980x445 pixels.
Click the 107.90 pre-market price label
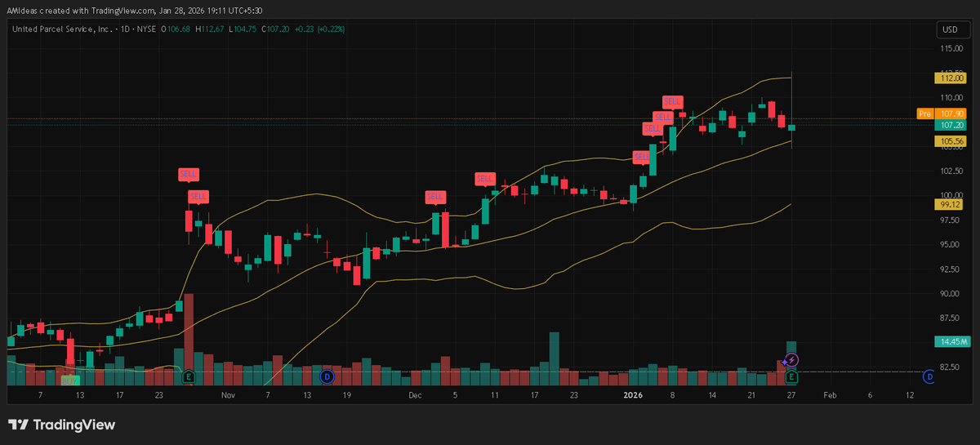click(951, 113)
